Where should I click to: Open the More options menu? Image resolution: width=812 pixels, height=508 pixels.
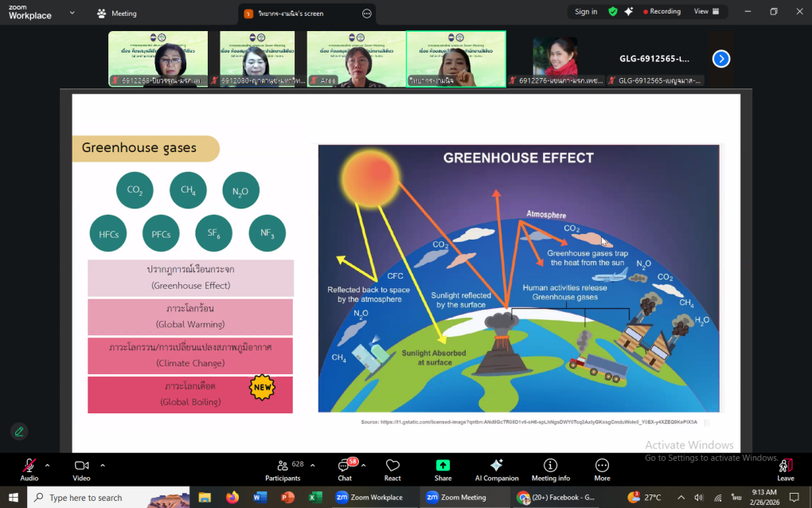[602, 469]
